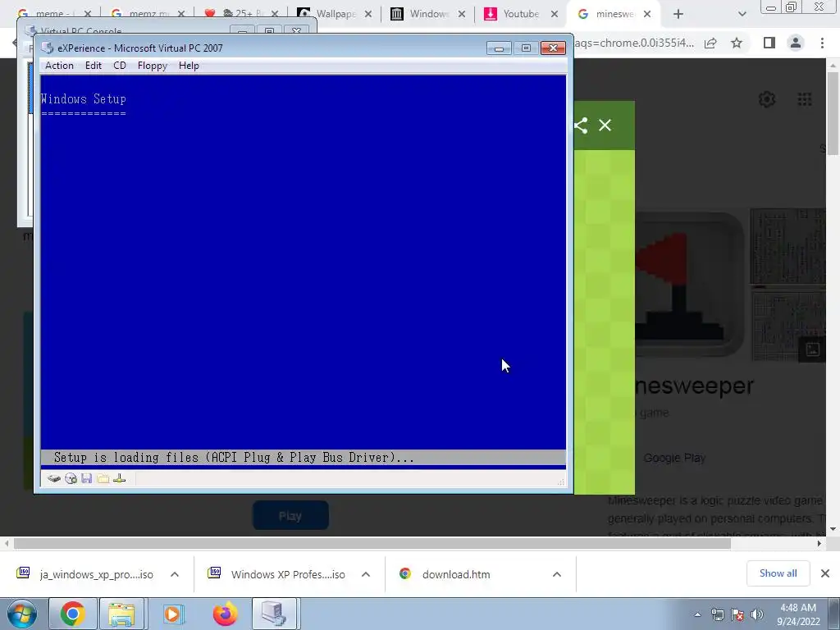Click the hard disk status icon

pyautogui.click(x=53, y=478)
